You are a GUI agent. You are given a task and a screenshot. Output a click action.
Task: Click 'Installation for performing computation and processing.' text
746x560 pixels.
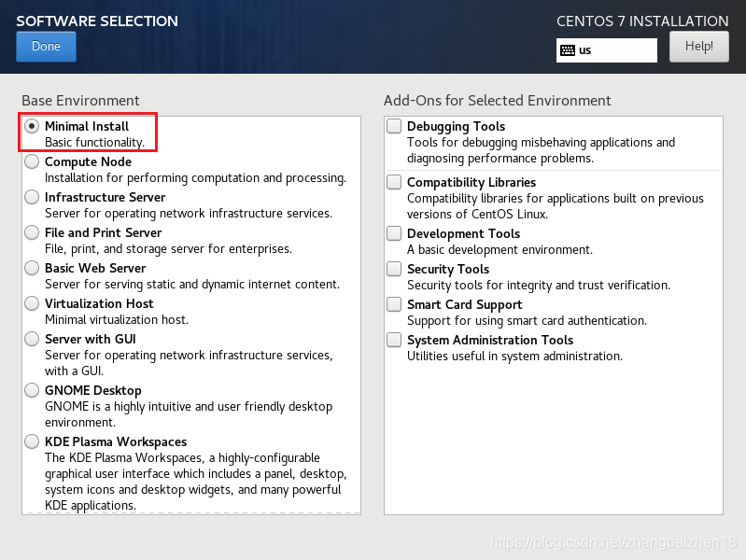195,178
